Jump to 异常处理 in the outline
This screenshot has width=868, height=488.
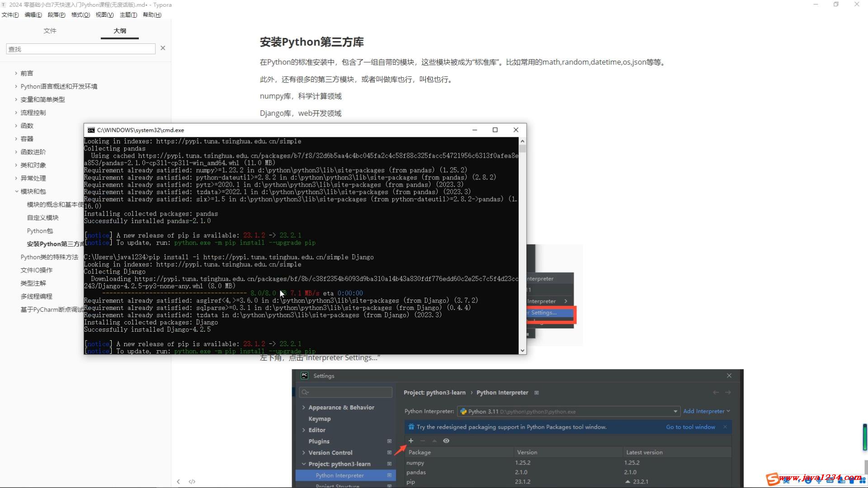pos(33,178)
